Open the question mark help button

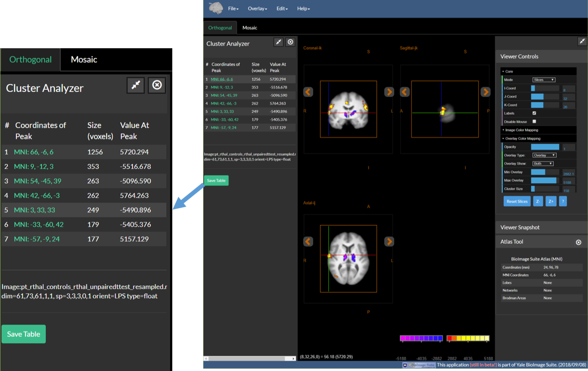pos(563,201)
